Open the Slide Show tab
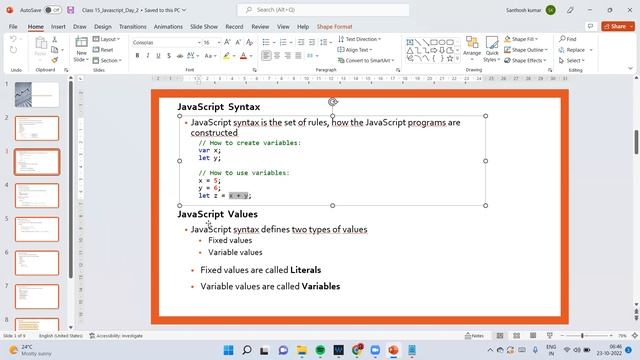640x360 pixels. tap(204, 27)
